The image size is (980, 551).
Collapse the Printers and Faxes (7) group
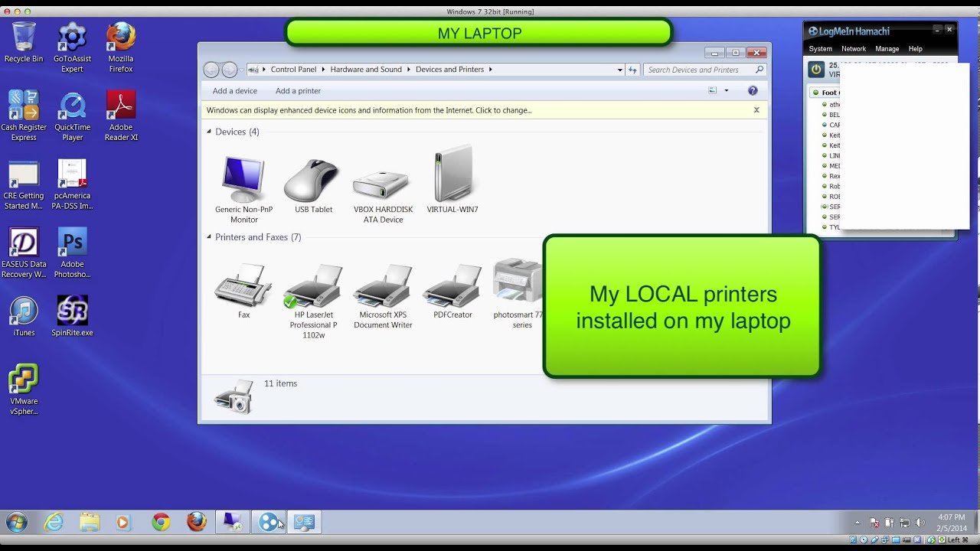coord(209,237)
